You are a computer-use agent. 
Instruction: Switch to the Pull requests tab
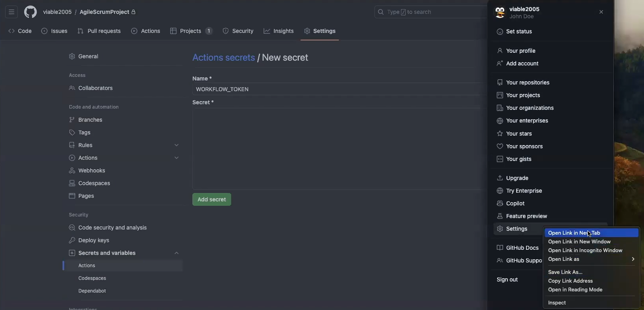tap(99, 31)
